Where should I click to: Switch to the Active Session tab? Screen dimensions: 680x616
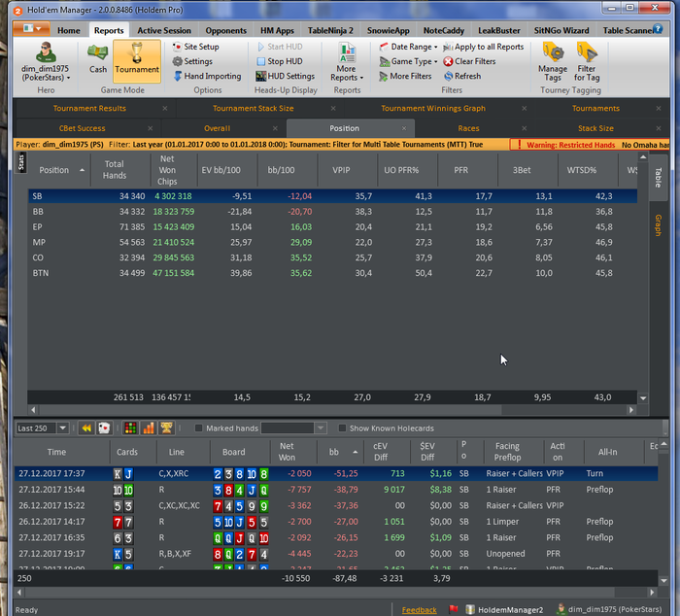click(164, 30)
